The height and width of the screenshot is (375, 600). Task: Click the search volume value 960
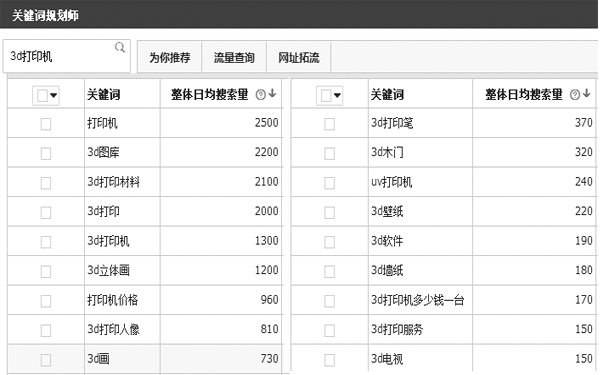[x=269, y=299]
